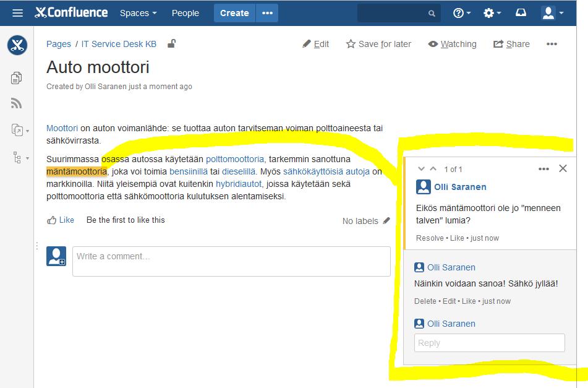Click the Create button
The image size is (588, 388).
tap(234, 13)
